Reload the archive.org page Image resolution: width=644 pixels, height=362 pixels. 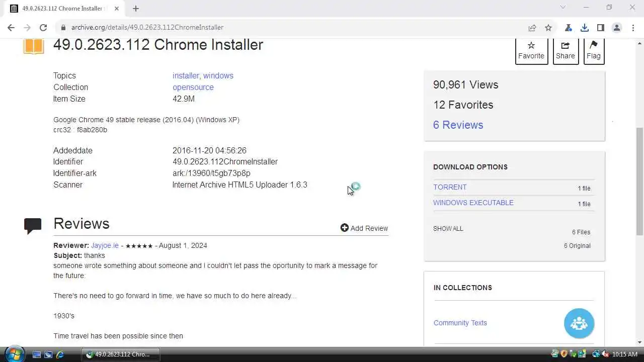click(x=43, y=28)
